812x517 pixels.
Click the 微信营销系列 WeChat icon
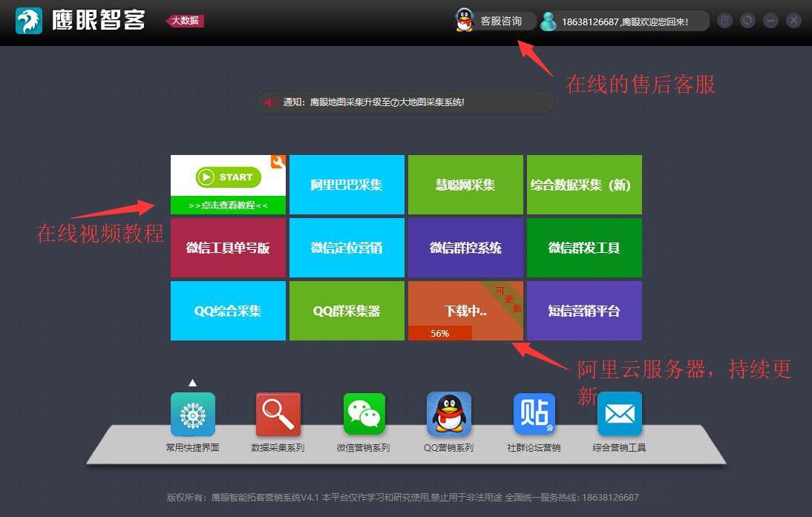tap(364, 414)
